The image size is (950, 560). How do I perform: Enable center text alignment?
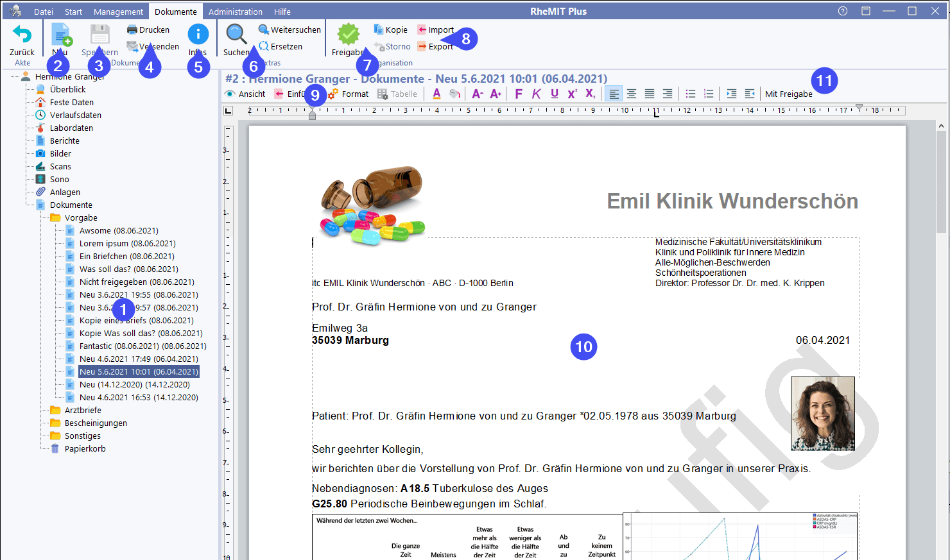(632, 94)
